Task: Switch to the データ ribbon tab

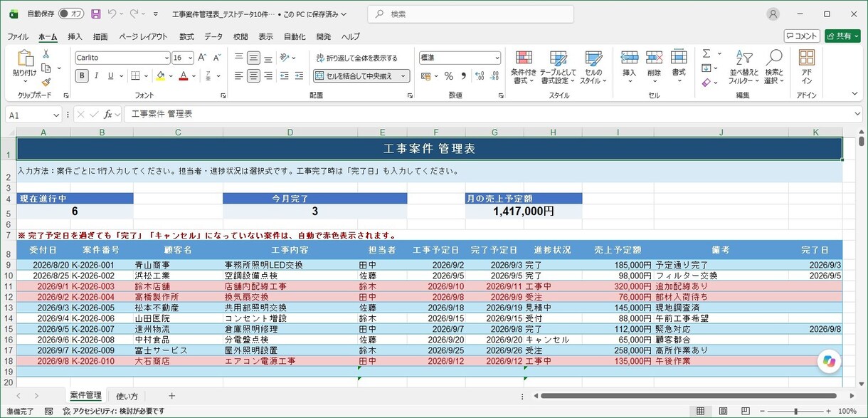Action: point(213,36)
